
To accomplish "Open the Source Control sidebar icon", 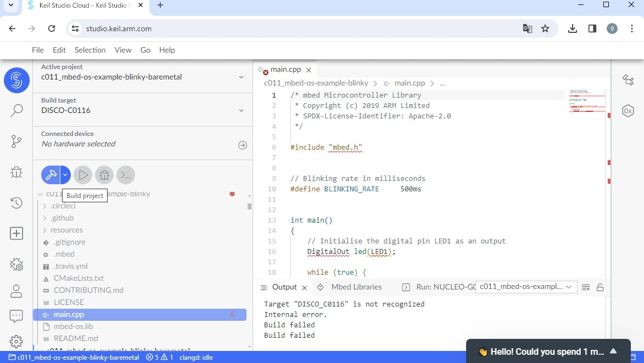I will (x=16, y=141).
